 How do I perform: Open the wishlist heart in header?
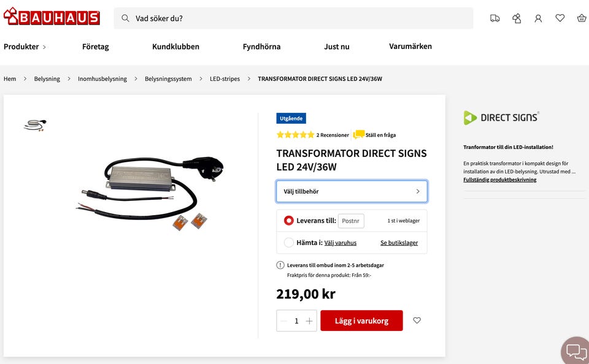click(560, 18)
